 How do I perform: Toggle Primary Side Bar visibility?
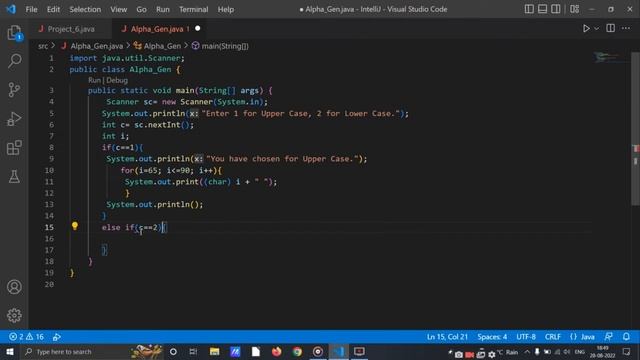[x=529, y=9]
